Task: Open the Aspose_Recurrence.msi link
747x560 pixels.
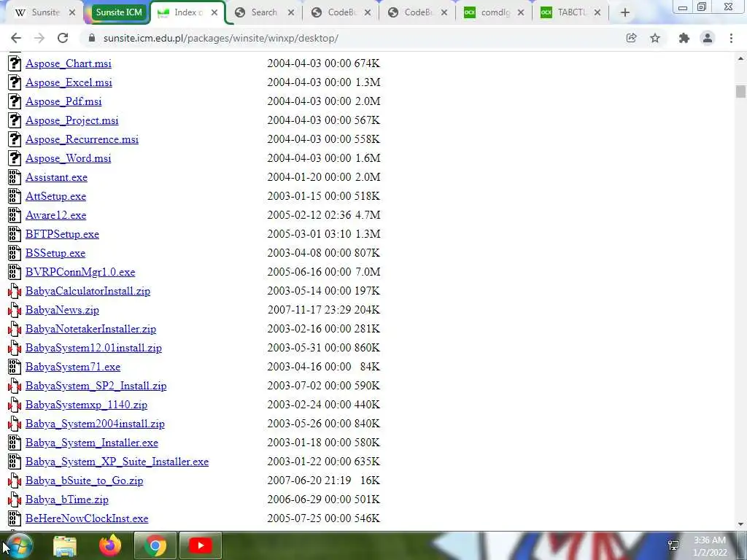Action: click(x=82, y=139)
